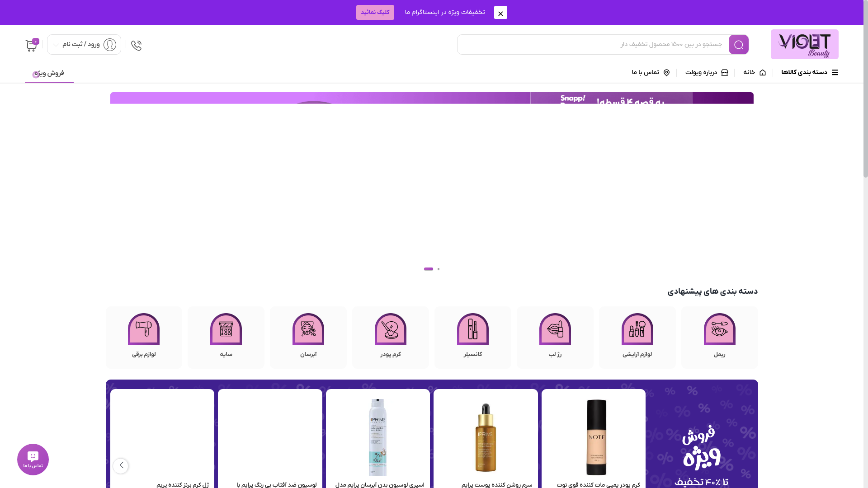Open the shopping cart icon
Image resolution: width=868 pixels, height=488 pixels.
click(x=32, y=45)
